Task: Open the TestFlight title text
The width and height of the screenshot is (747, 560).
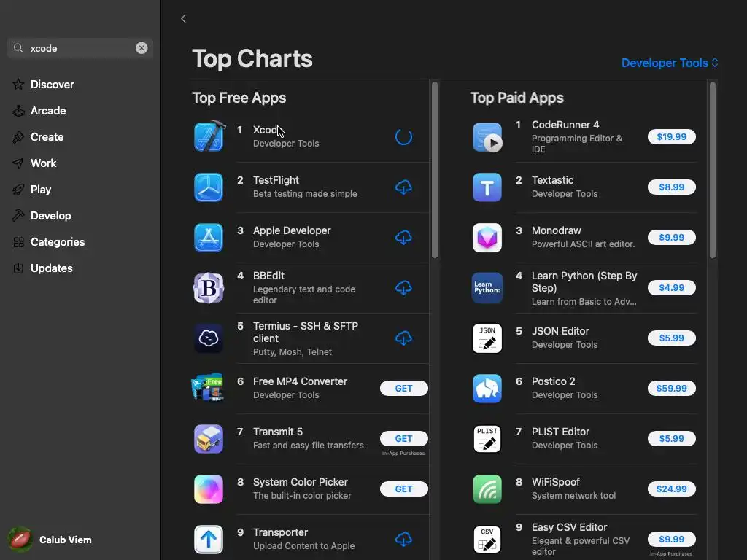Action: coord(276,181)
